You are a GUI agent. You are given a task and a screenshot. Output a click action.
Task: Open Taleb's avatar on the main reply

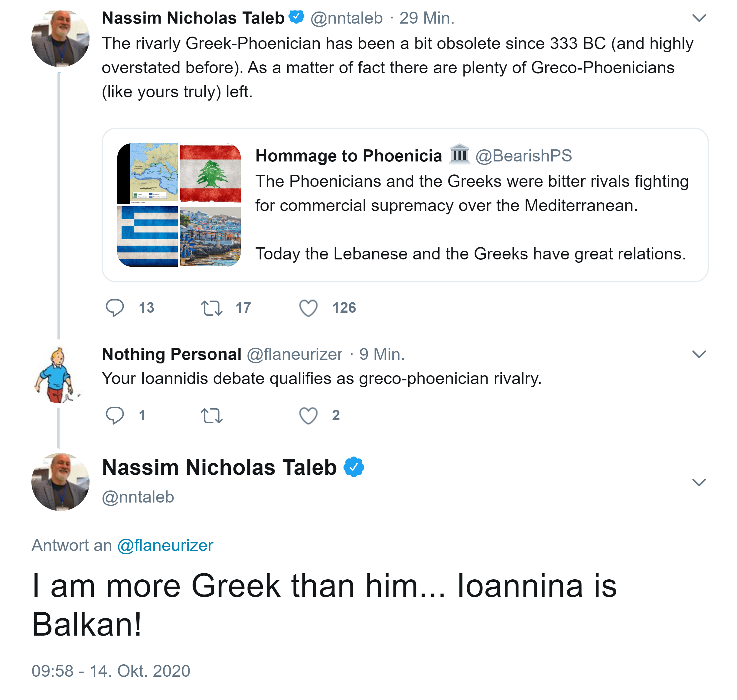[60, 482]
